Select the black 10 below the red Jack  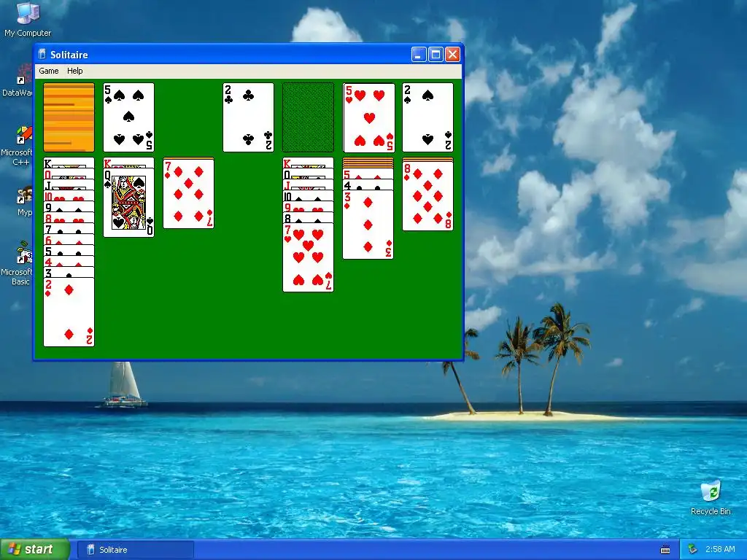pos(309,196)
